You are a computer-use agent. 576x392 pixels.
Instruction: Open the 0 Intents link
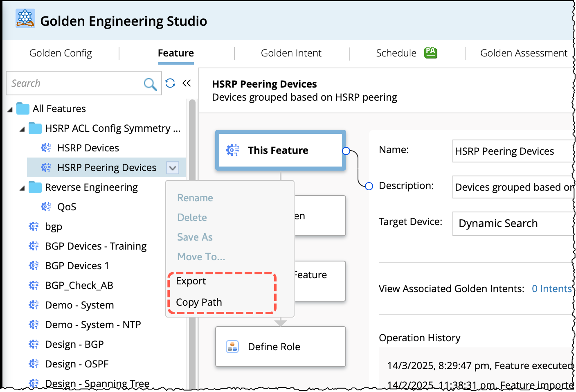pyautogui.click(x=551, y=289)
